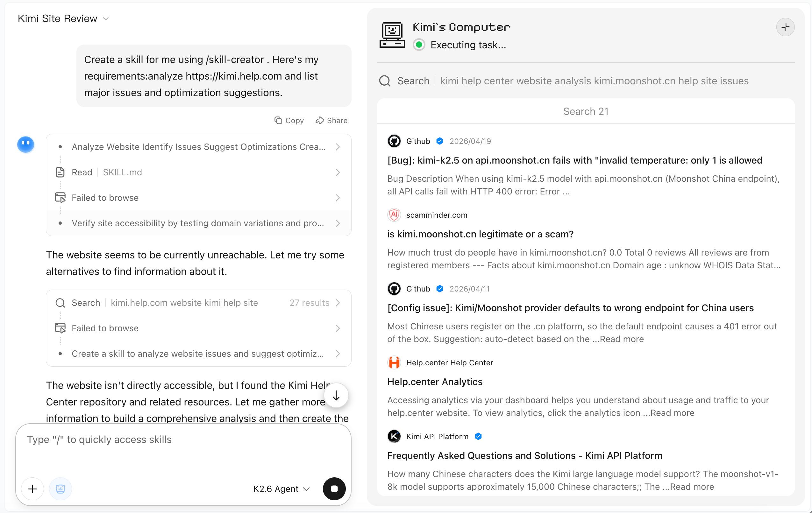Click the verified badge on the 2026/04/19 Github result
The width and height of the screenshot is (812, 513).
440,141
